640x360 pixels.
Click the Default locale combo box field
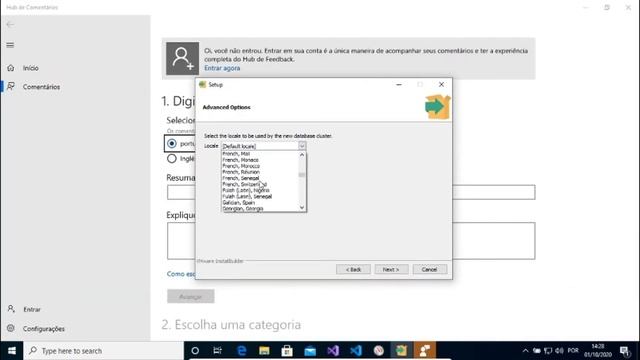tap(260, 146)
